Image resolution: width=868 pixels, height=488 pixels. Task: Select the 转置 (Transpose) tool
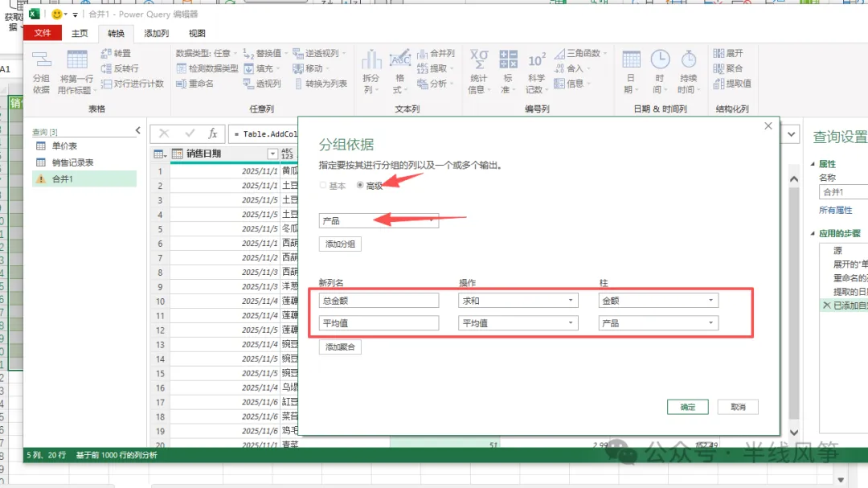pyautogui.click(x=117, y=53)
